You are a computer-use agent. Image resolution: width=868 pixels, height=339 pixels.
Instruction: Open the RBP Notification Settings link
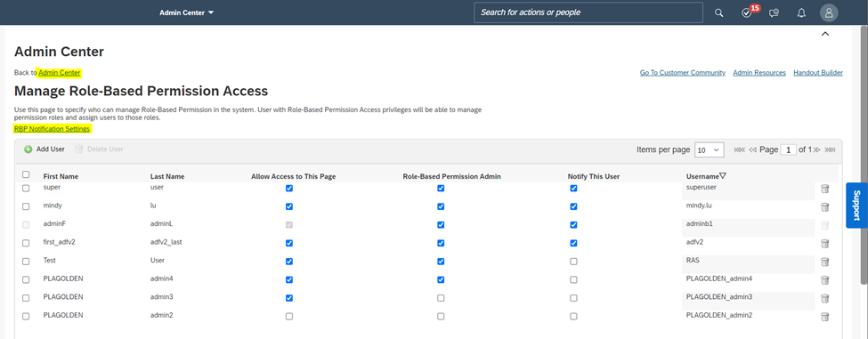point(52,129)
